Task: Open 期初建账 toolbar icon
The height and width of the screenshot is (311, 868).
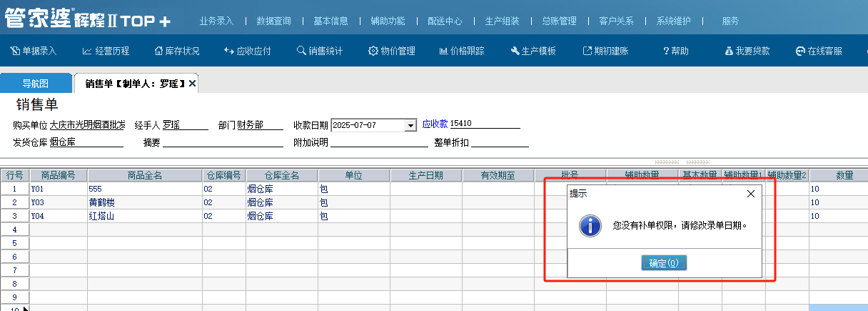Action: 587,51
